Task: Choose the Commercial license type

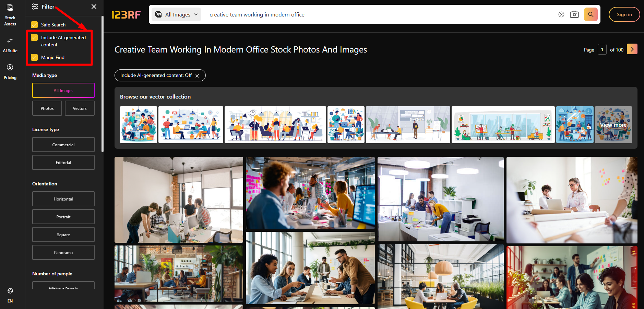Action: coord(63,145)
